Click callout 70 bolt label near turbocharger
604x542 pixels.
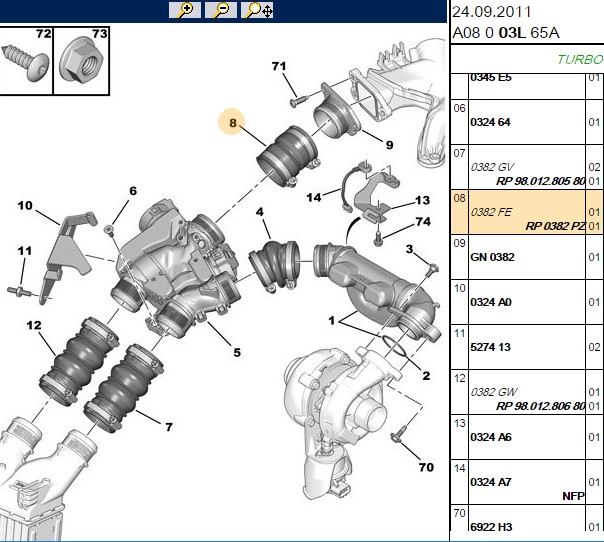pos(426,467)
